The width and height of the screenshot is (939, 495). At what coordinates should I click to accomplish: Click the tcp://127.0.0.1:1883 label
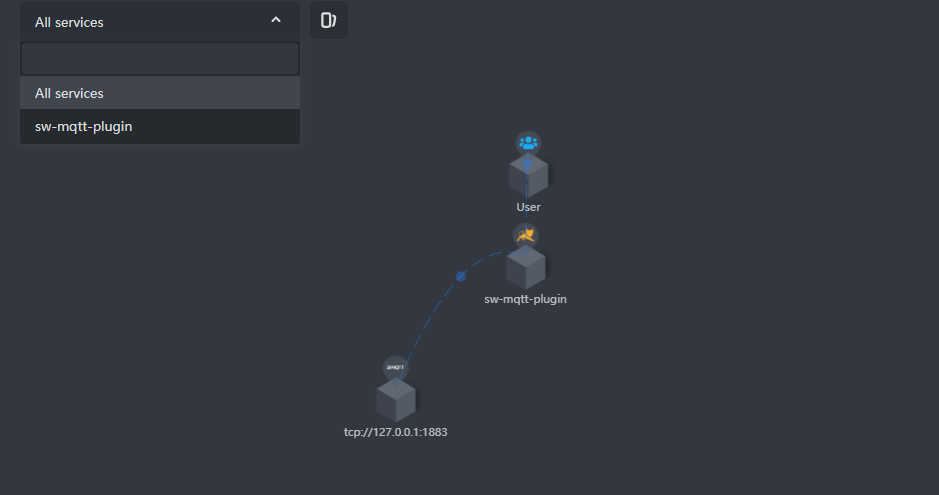coord(395,432)
